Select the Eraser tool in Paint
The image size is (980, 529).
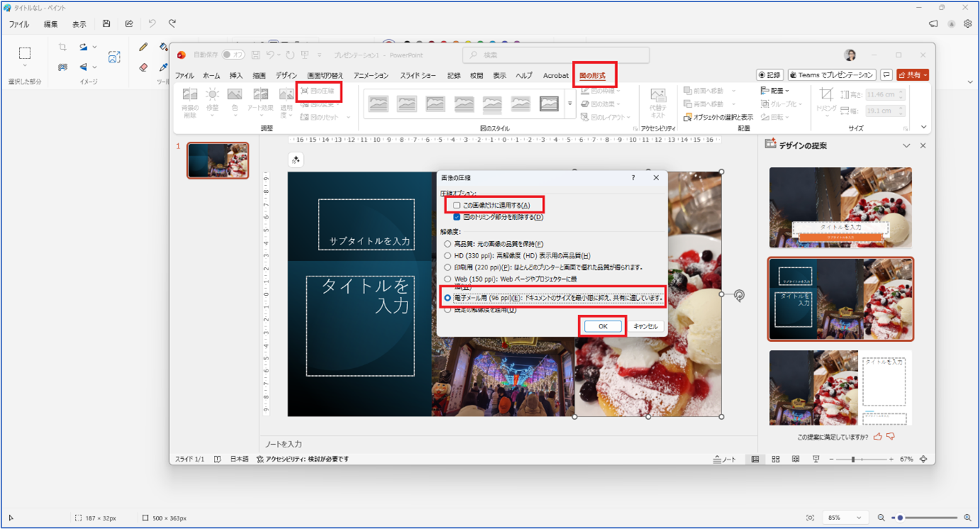pos(143,67)
